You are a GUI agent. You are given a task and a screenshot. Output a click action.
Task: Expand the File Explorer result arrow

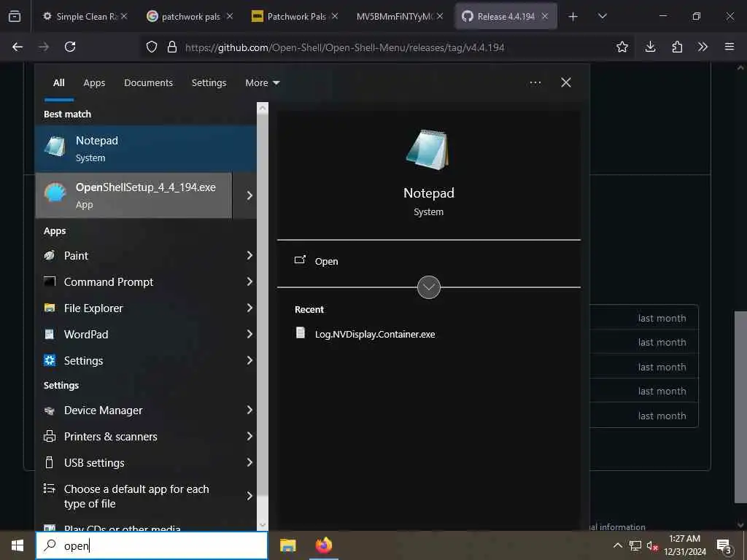click(249, 308)
